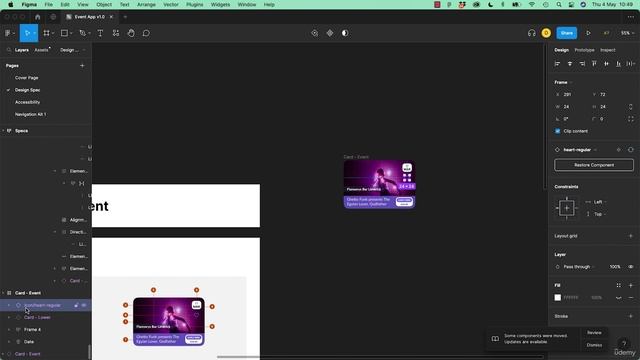The height and width of the screenshot is (360, 640).
Task: Select the Pen tool
Action: point(82,33)
